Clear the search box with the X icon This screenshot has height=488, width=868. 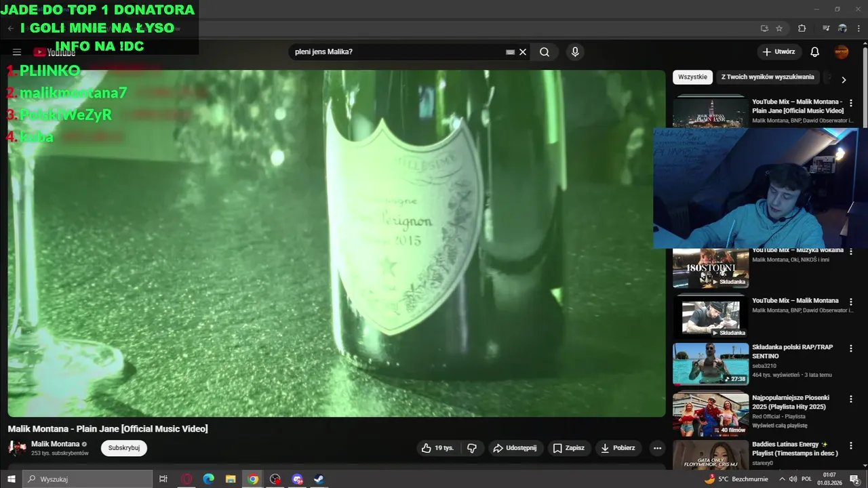[523, 52]
